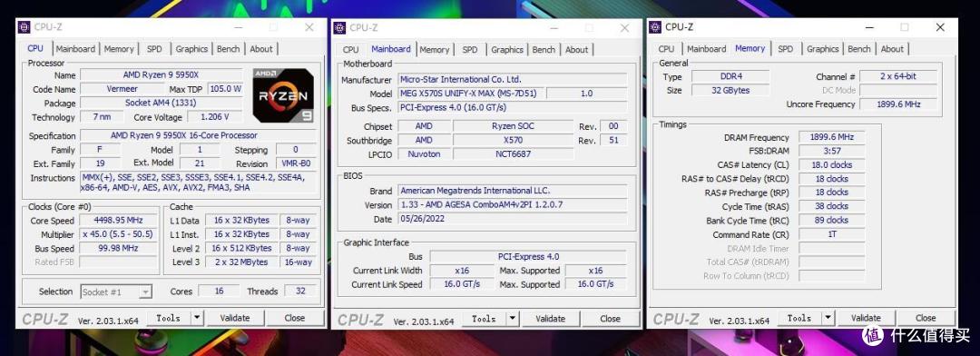
Task: Select the CPU tab in left window
Action: [35, 48]
